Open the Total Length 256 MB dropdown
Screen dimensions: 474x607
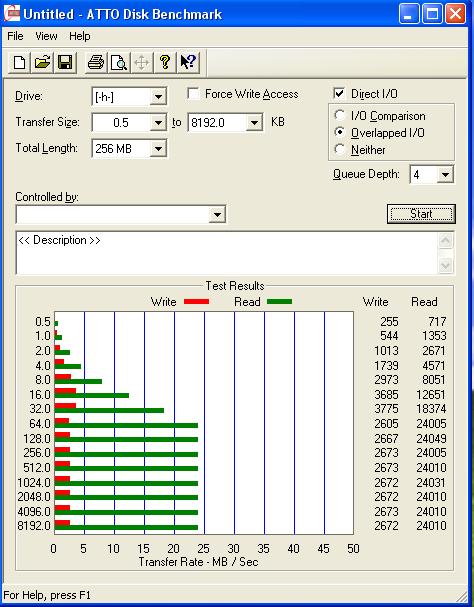[x=158, y=149]
